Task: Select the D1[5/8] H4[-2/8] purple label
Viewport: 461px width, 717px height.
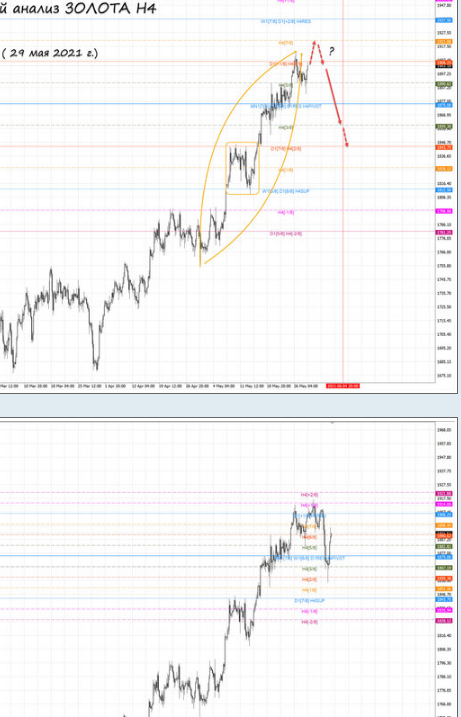Action: 286,234
